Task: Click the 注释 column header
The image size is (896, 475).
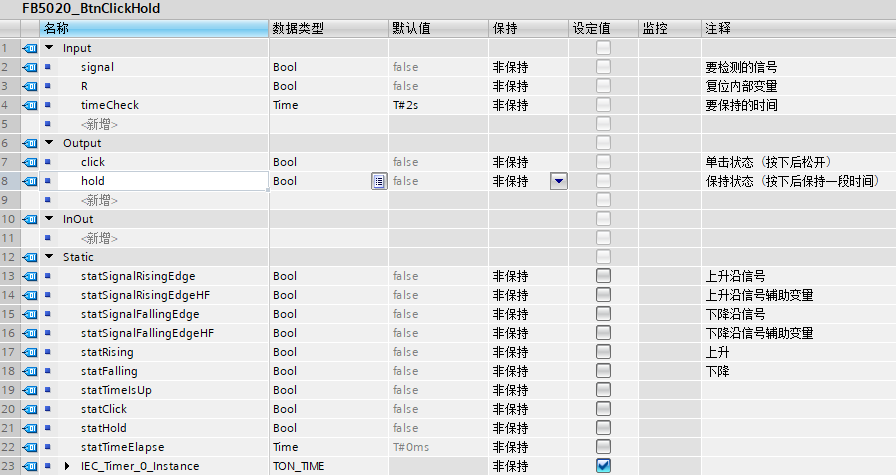Action: point(799,29)
